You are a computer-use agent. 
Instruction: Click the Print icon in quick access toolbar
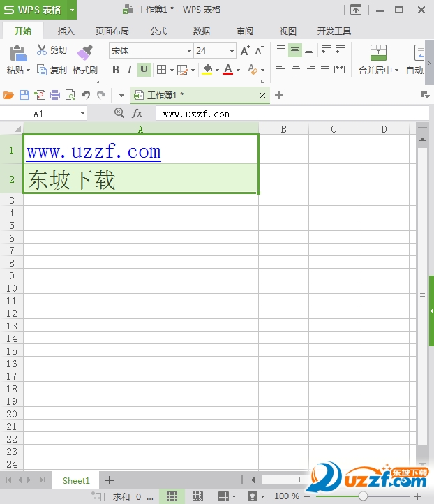coord(54,95)
